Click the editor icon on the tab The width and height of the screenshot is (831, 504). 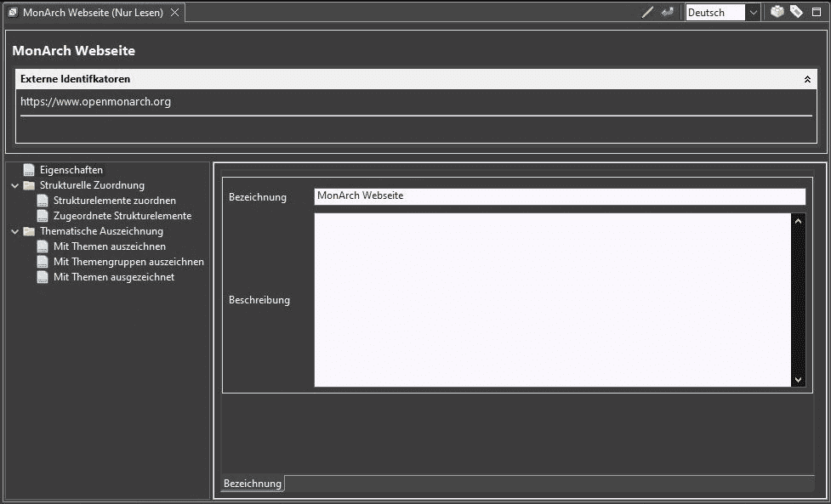(14, 13)
